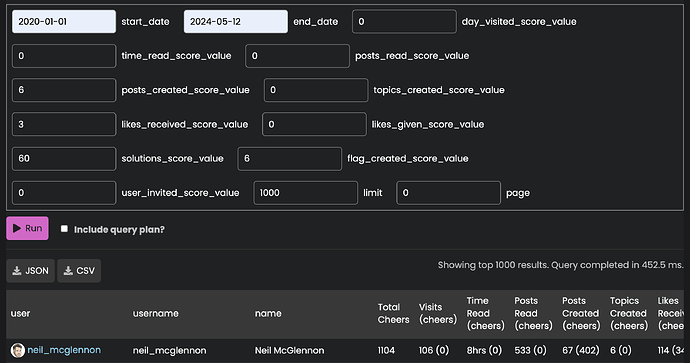The image size is (690, 363).
Task: Sort by Visits (cheers) column header
Action: tap(438, 313)
